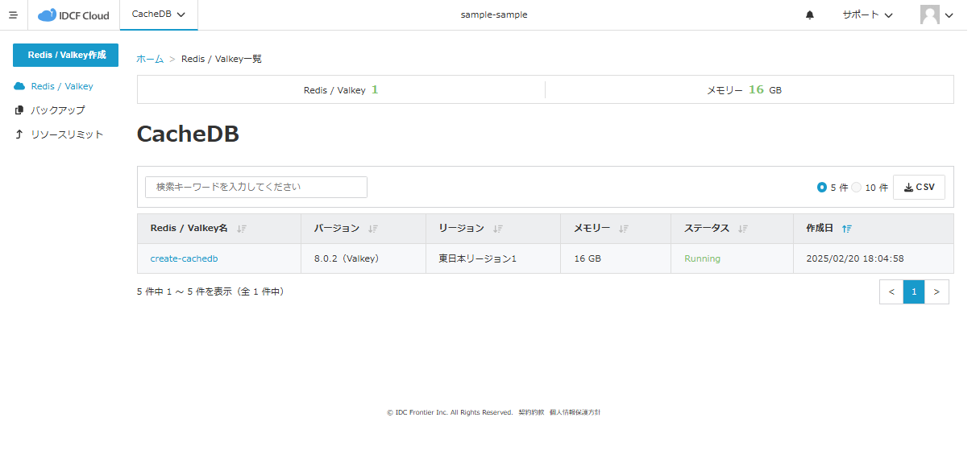Click the IDCF Cloud logo

73,14
